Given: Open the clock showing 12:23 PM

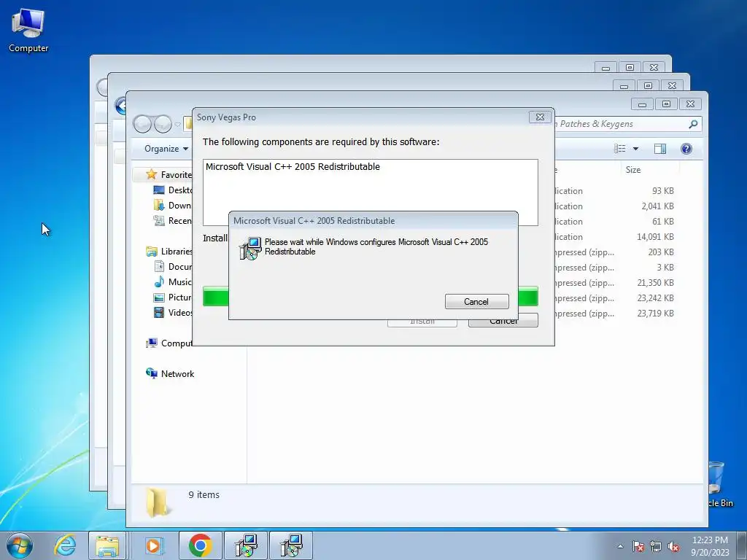Looking at the screenshot, I should [x=710, y=545].
